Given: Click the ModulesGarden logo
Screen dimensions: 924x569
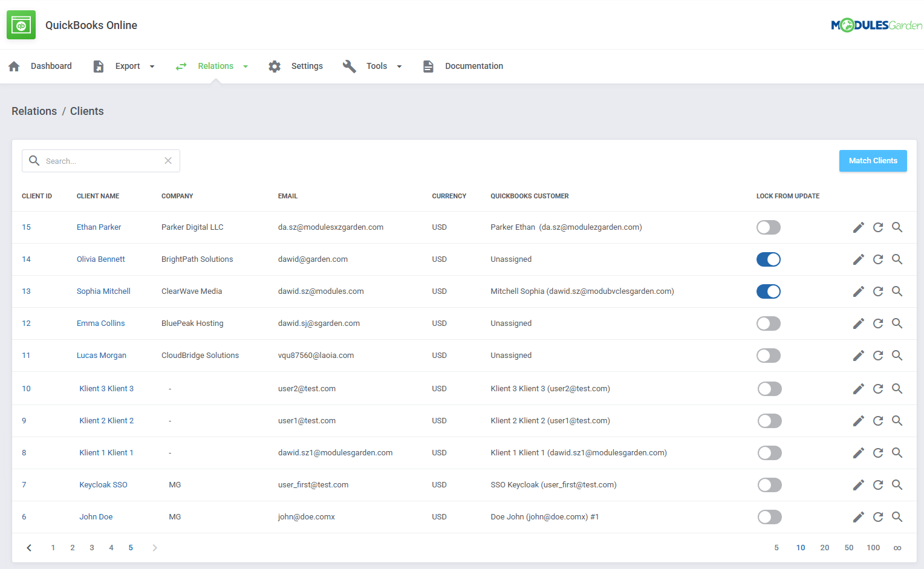Looking at the screenshot, I should (876, 25).
